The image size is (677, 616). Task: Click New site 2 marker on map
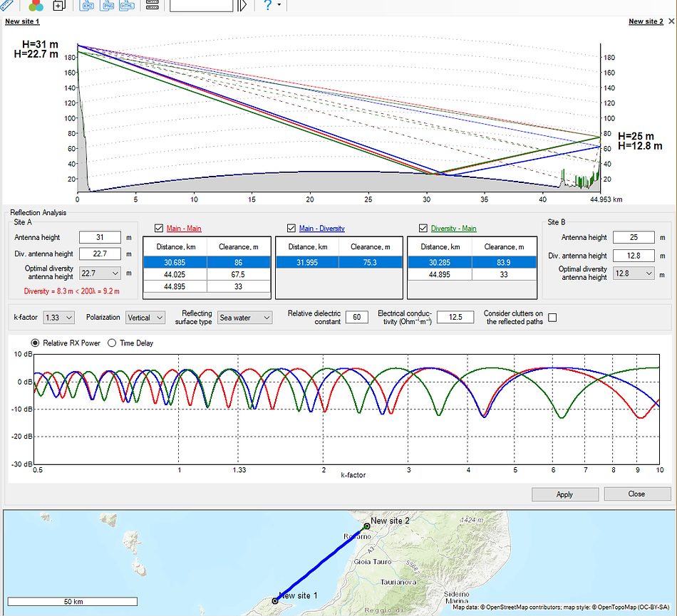[x=367, y=526]
